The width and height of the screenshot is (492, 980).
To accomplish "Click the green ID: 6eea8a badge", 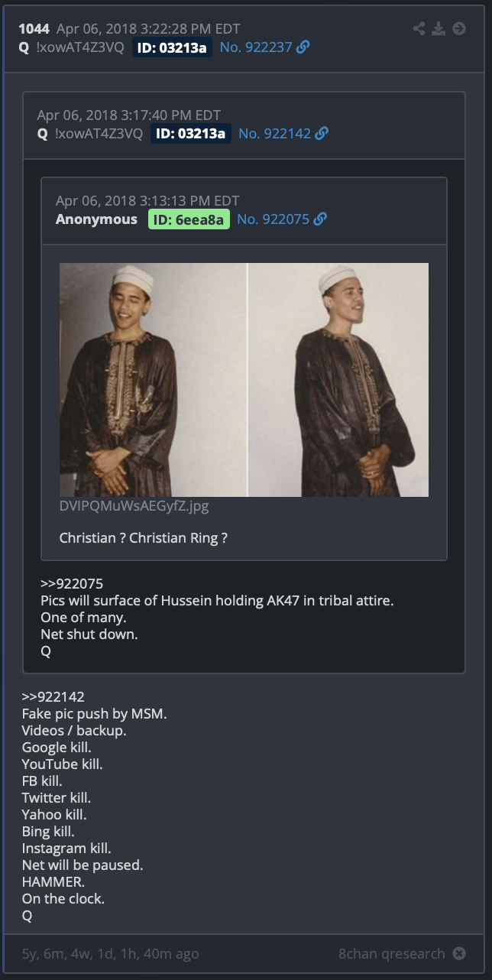I will coord(189,219).
